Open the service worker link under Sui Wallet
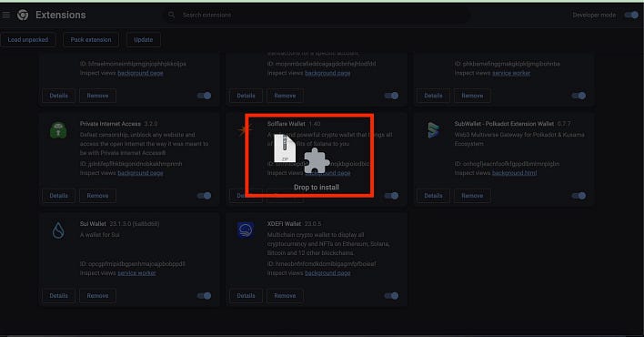 click(x=136, y=273)
